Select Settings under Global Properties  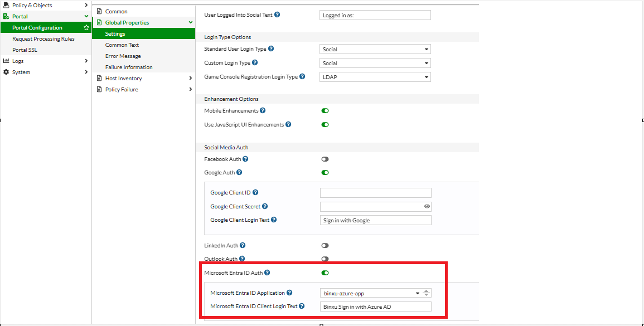pos(115,33)
